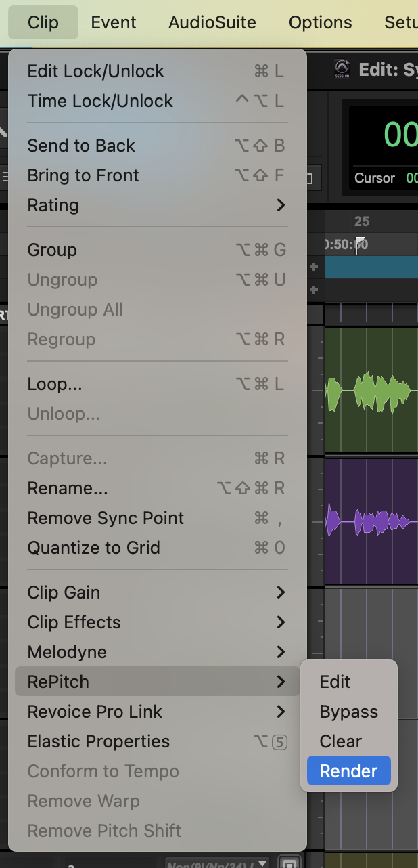Screen dimensions: 418x868
Task: Select the purple audio waveform clip
Action: [369, 521]
